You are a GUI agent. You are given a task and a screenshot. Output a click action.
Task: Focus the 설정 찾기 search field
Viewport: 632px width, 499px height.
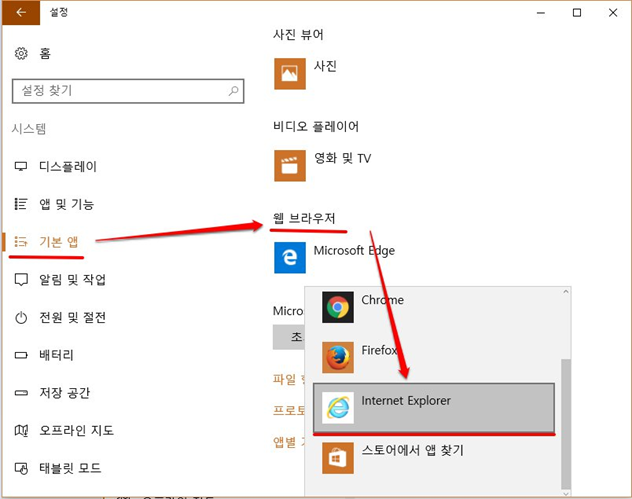point(128,91)
